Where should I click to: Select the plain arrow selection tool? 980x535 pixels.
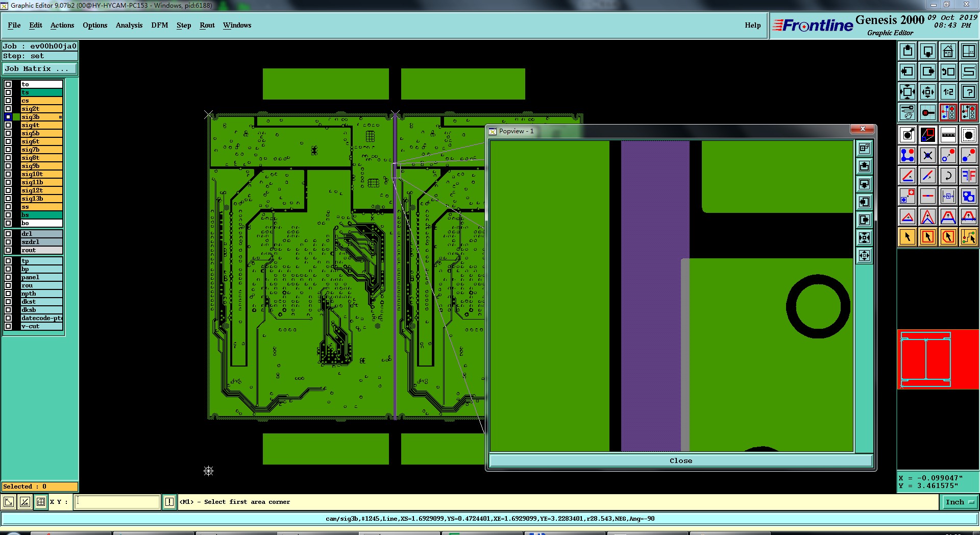coord(908,237)
